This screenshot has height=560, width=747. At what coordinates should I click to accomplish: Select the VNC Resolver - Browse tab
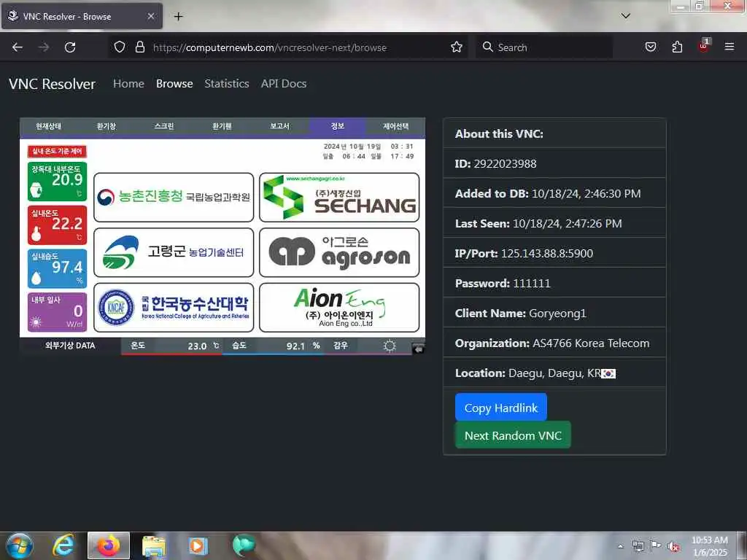click(x=82, y=16)
